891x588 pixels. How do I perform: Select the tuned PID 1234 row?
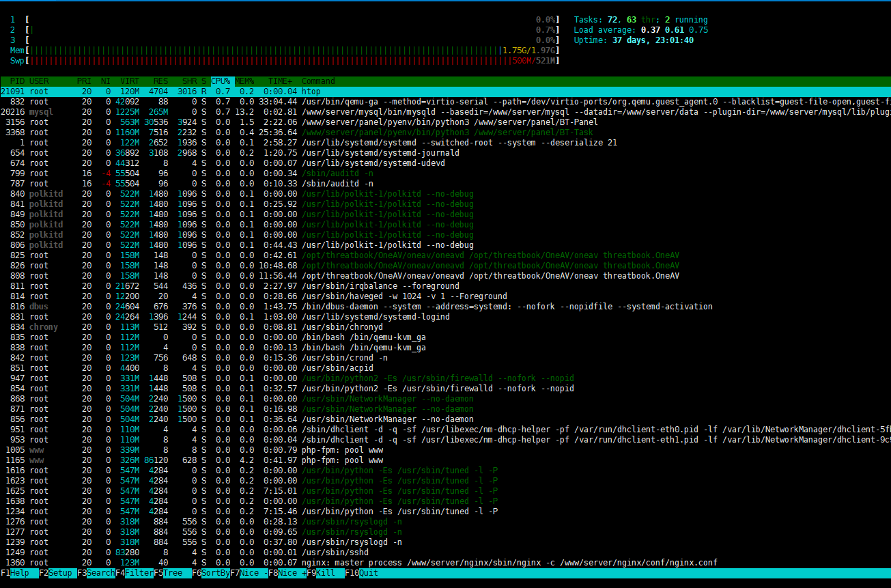coord(445,512)
